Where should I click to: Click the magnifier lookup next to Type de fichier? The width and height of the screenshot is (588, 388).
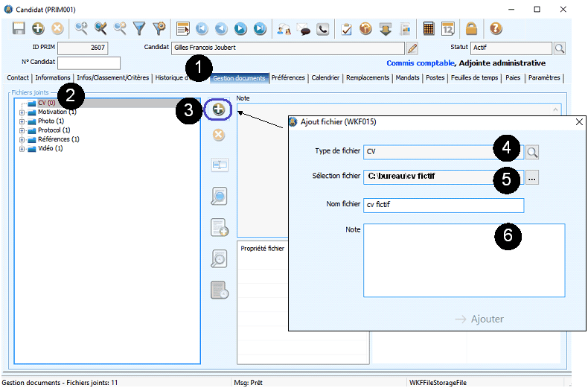[532, 152]
